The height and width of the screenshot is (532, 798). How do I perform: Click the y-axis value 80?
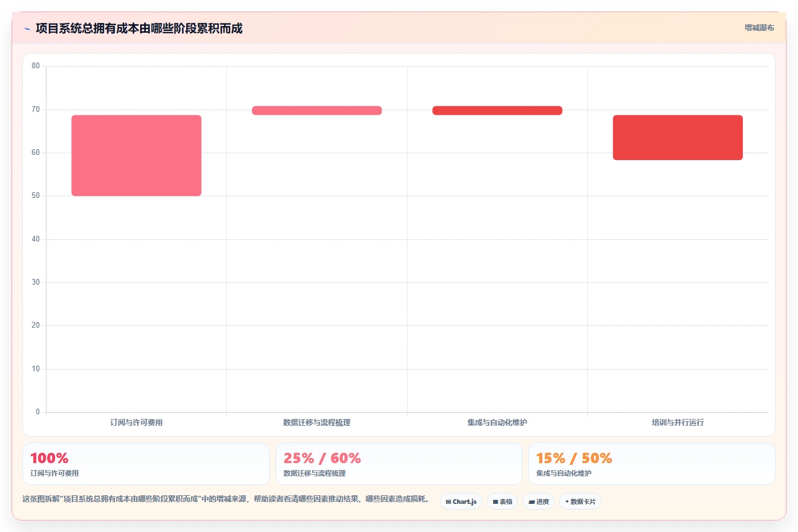[x=36, y=66]
